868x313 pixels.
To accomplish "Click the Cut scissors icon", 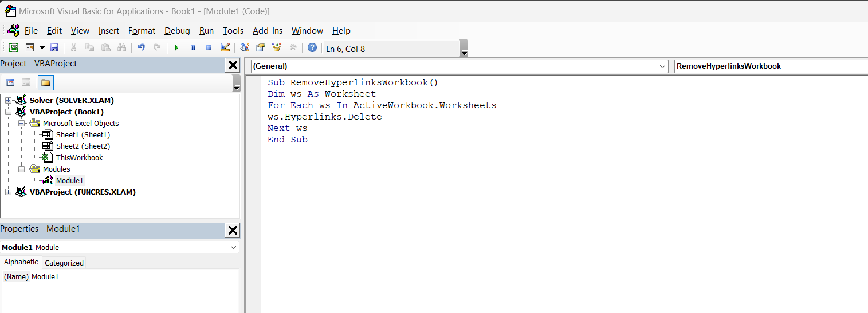I will pyautogui.click(x=73, y=48).
